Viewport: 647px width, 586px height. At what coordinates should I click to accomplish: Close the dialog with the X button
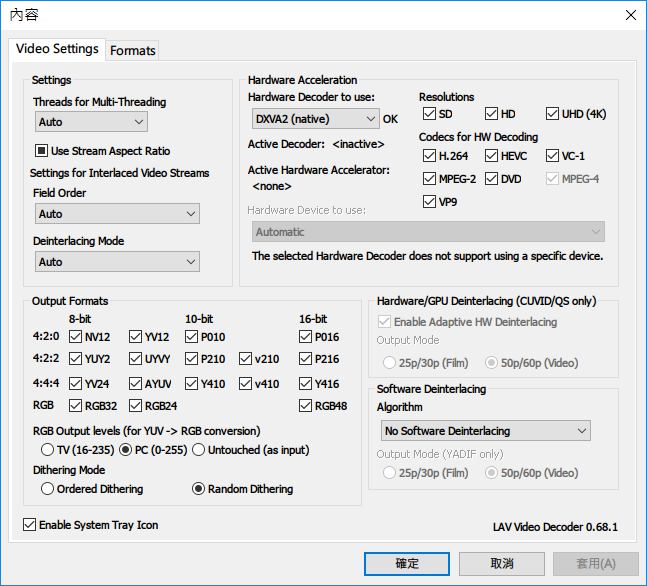630,15
